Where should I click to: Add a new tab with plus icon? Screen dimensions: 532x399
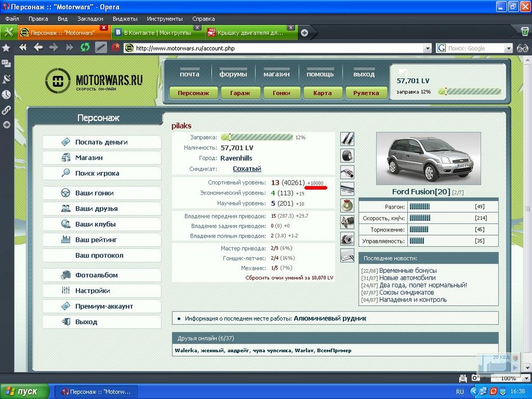pyautogui.click(x=304, y=33)
